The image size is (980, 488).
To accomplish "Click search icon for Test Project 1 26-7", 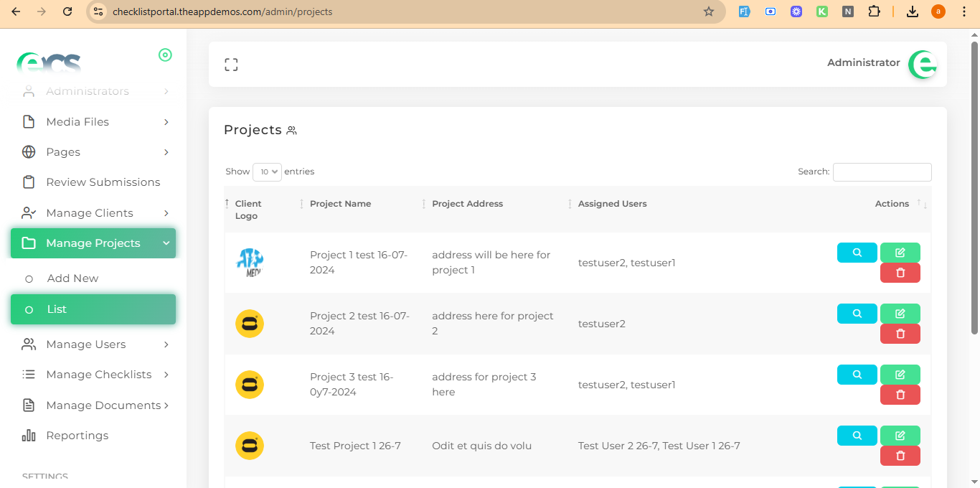I will pos(857,436).
